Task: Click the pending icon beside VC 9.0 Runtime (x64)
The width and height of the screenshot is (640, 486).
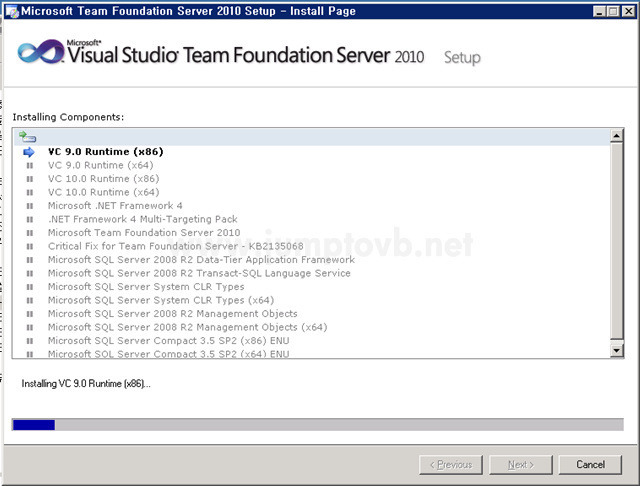Action: (x=30, y=166)
